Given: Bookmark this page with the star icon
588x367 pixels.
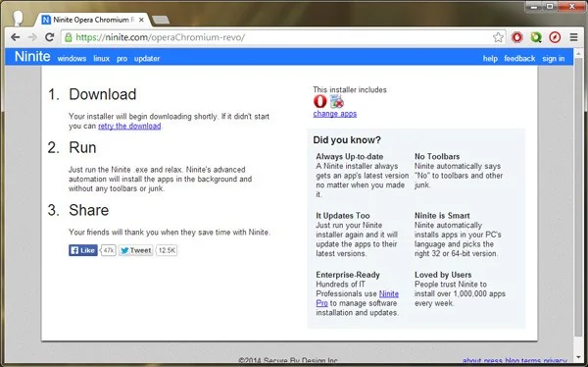Looking at the screenshot, I should point(498,37).
